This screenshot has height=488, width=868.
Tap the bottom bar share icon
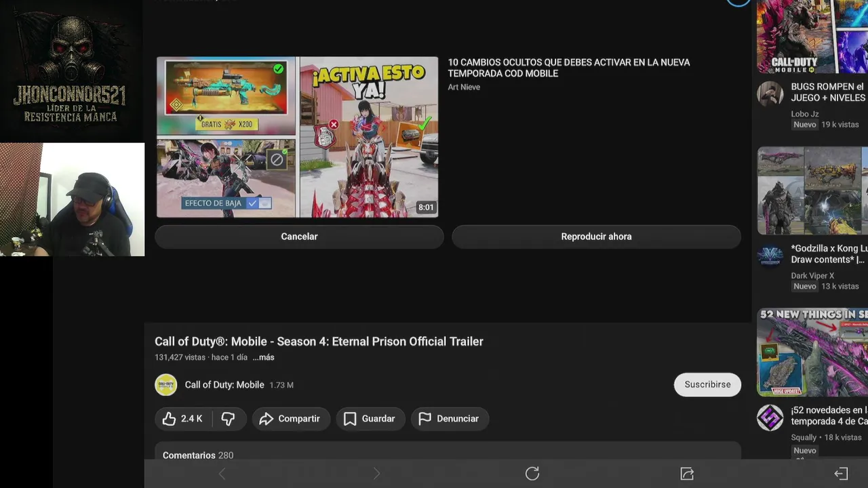687,474
